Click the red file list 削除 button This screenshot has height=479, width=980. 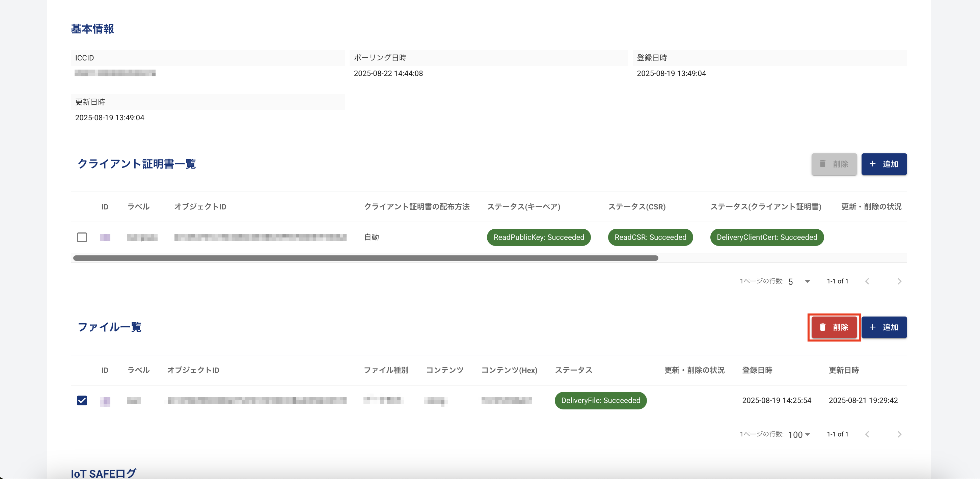point(834,327)
